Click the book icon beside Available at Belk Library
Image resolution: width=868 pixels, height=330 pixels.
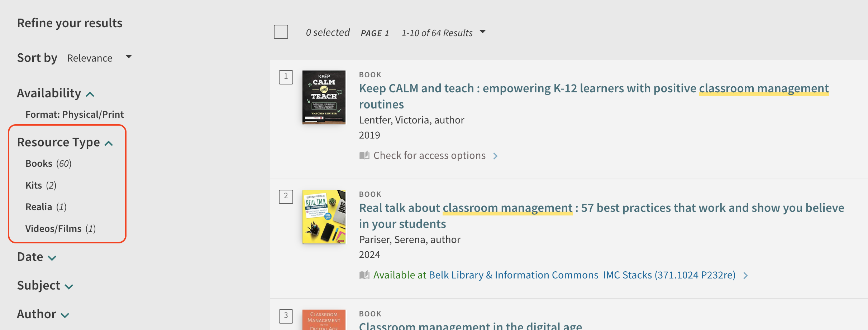[364, 275]
